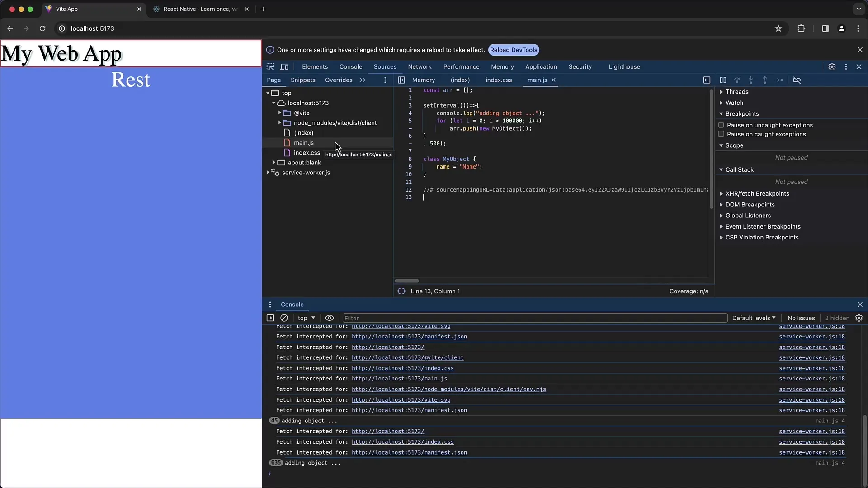Click the step over next function icon

pyautogui.click(x=737, y=80)
